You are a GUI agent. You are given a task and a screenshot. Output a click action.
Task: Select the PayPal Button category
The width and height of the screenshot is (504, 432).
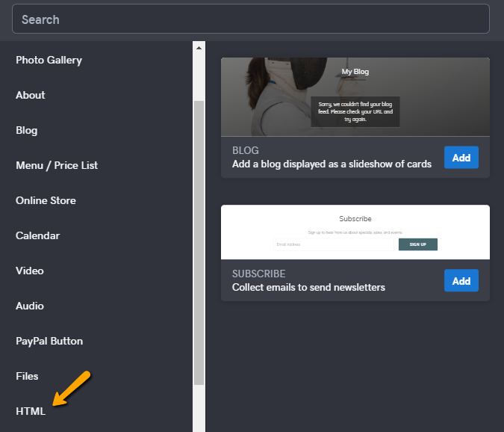(49, 341)
